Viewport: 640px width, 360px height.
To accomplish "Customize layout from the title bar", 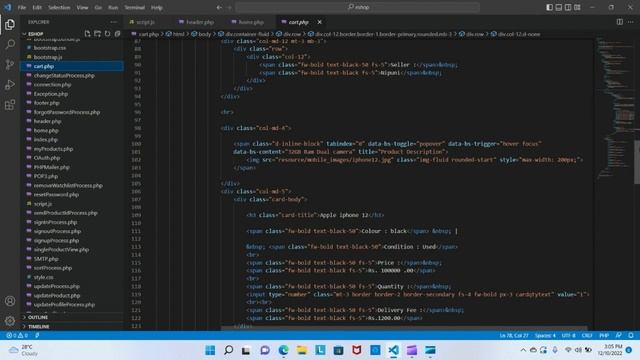I will (x=577, y=7).
